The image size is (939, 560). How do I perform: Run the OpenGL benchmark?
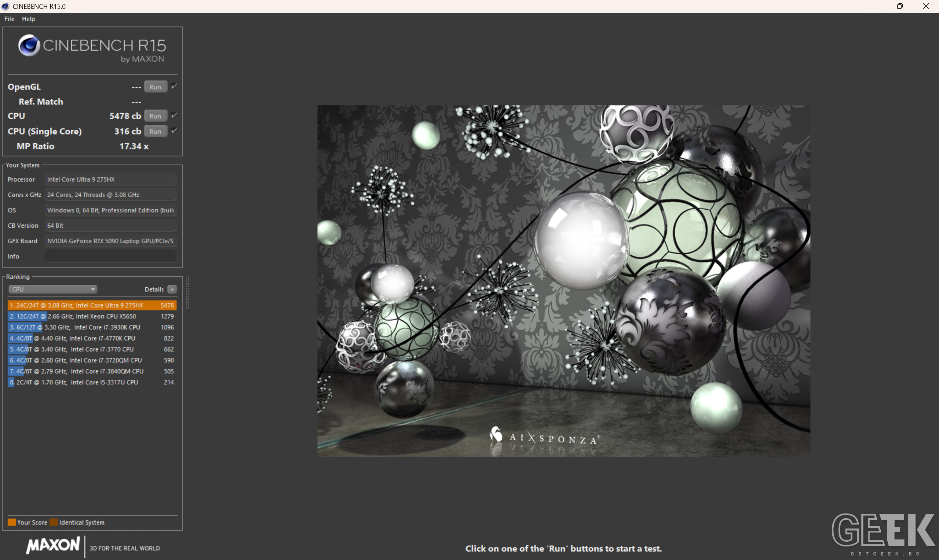pyautogui.click(x=155, y=87)
